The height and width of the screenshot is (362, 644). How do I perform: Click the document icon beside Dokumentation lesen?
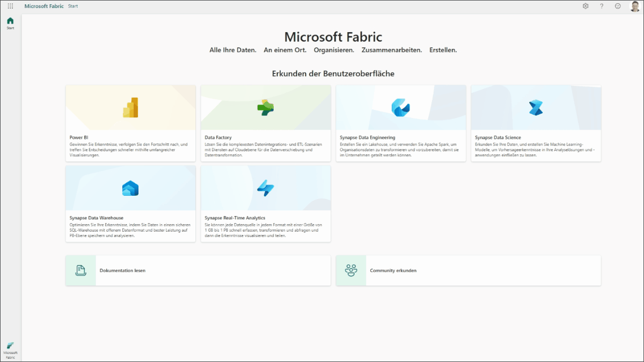tap(80, 270)
